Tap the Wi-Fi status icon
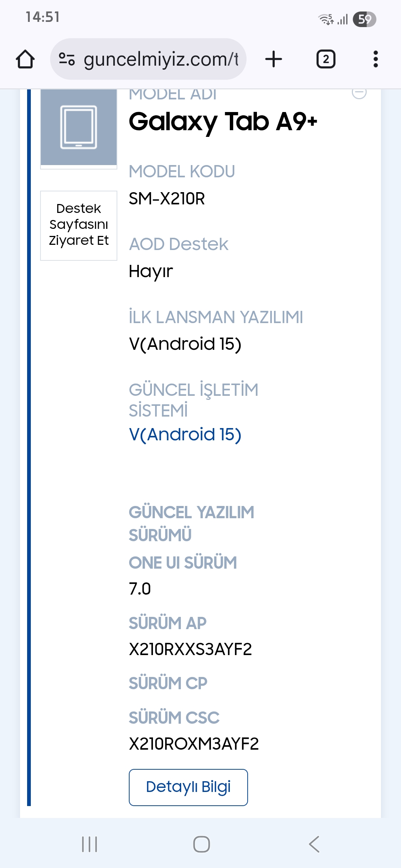401x868 pixels. click(x=326, y=19)
